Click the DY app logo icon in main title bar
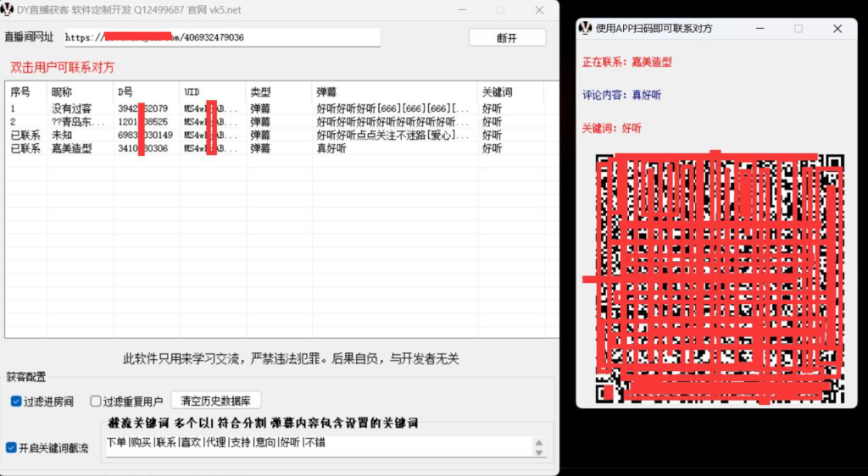 click(7, 10)
